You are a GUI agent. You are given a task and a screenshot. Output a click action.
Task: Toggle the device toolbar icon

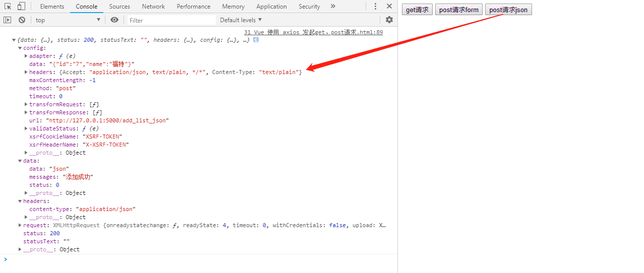(x=21, y=7)
